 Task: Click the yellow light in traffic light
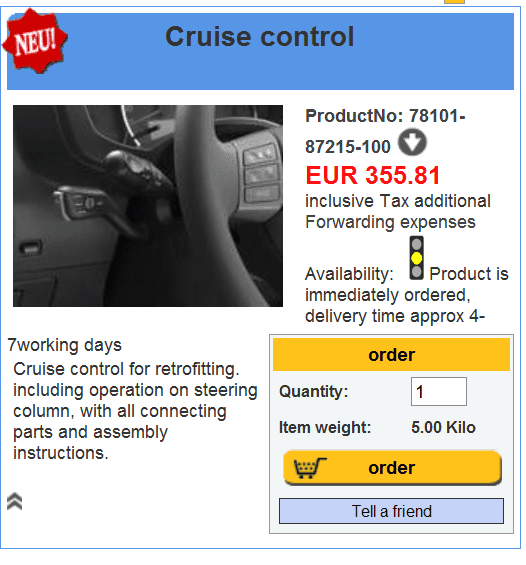(416, 258)
